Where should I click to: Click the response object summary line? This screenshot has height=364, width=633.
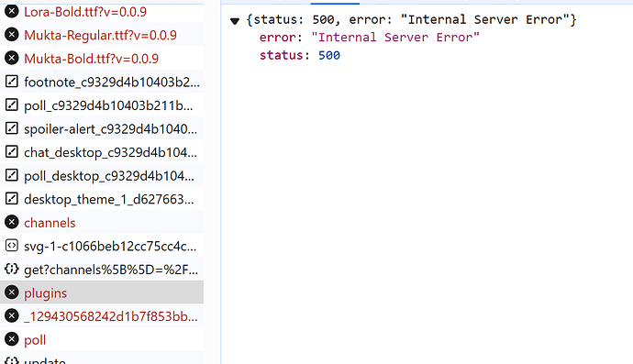pyautogui.click(x=411, y=20)
